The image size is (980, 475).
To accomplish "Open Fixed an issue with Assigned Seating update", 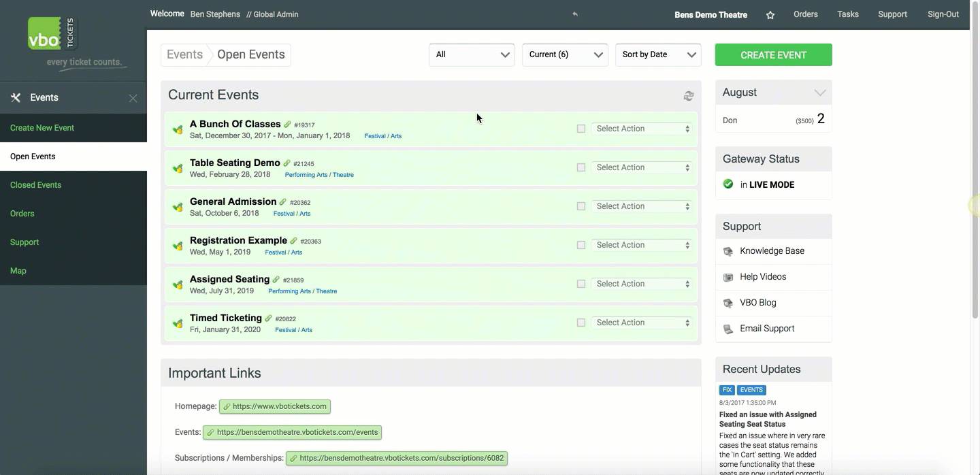I will [768, 419].
